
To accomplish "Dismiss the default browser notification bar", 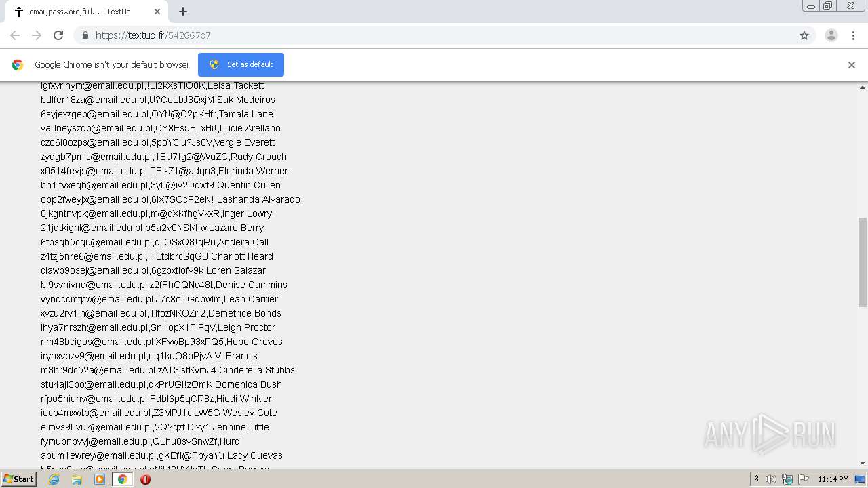I will 852,65.
